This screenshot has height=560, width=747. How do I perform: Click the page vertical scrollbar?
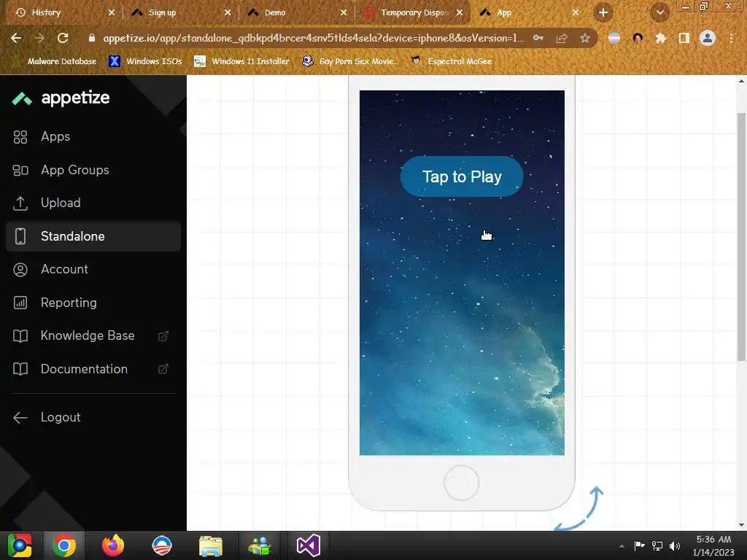pyautogui.click(x=741, y=237)
